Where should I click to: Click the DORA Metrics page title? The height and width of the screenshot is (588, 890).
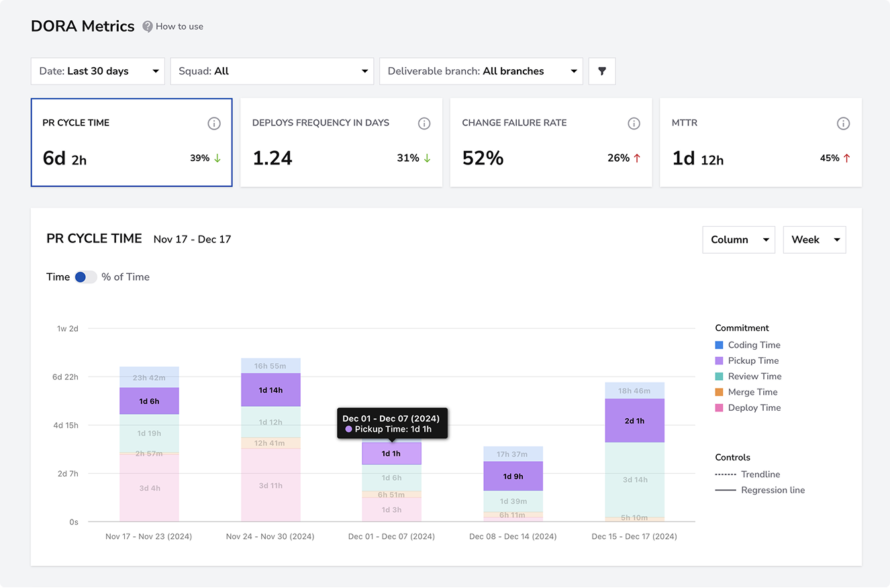tap(83, 26)
